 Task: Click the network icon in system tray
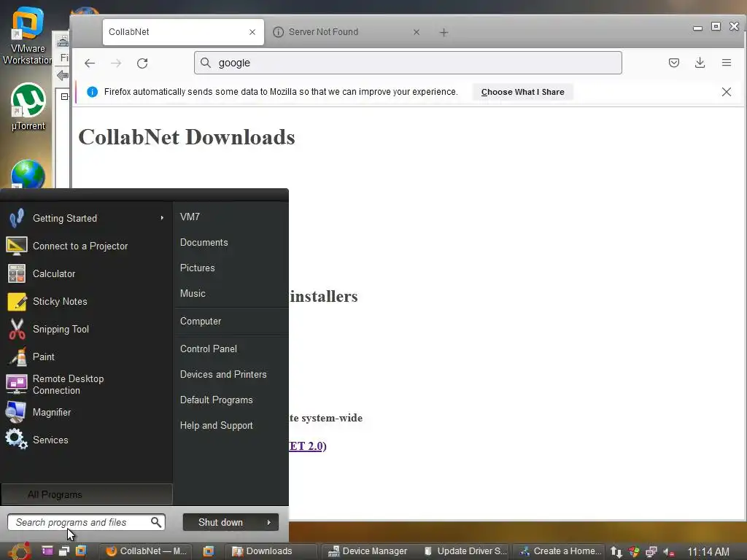(x=651, y=552)
